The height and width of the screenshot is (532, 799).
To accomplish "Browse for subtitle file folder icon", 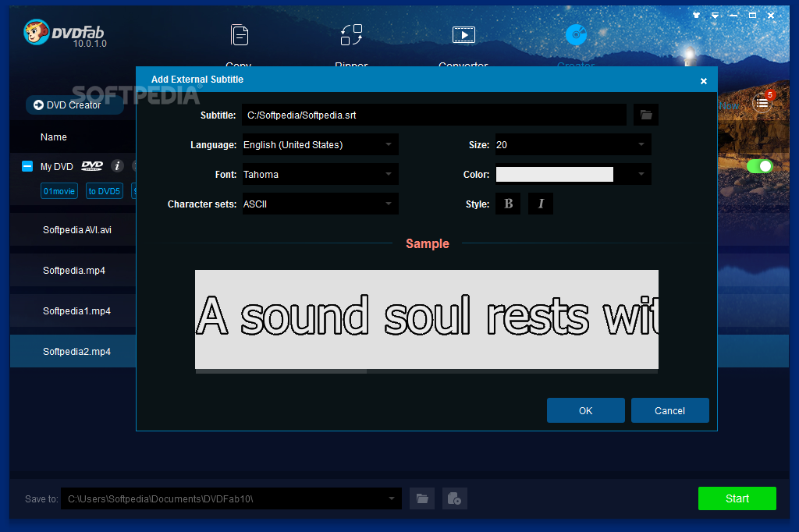I will (646, 115).
